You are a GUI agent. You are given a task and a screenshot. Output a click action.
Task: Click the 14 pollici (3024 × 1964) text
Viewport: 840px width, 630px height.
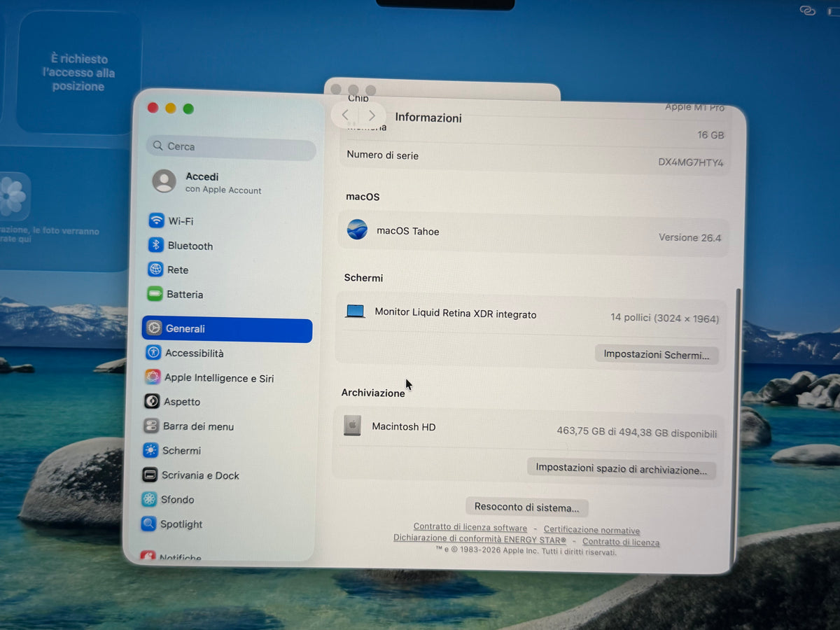pos(664,318)
